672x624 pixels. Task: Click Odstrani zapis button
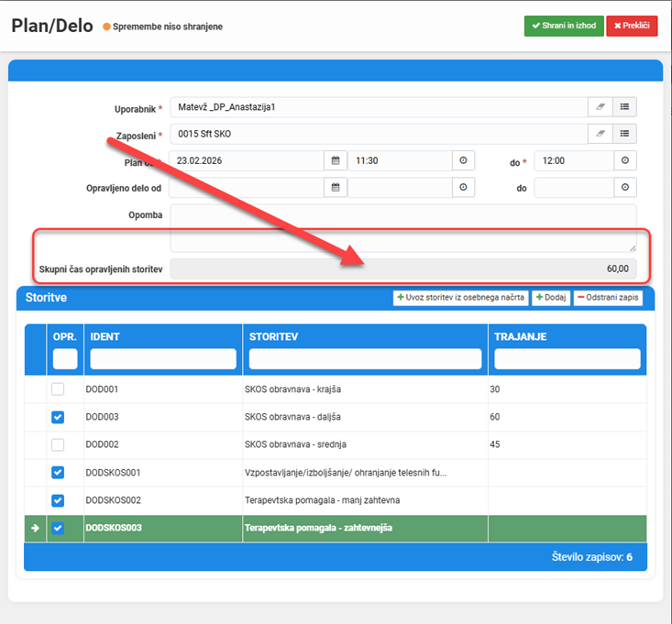click(608, 298)
